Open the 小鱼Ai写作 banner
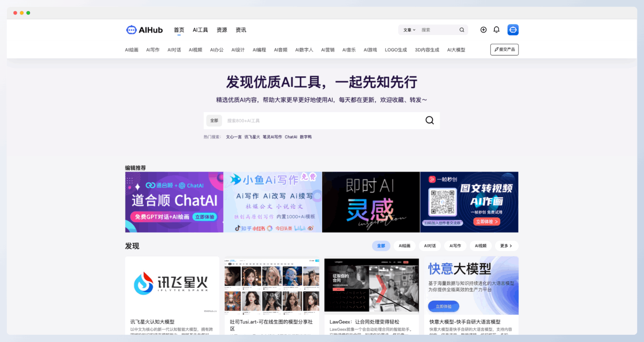This screenshot has height=342, width=644. pos(272,202)
